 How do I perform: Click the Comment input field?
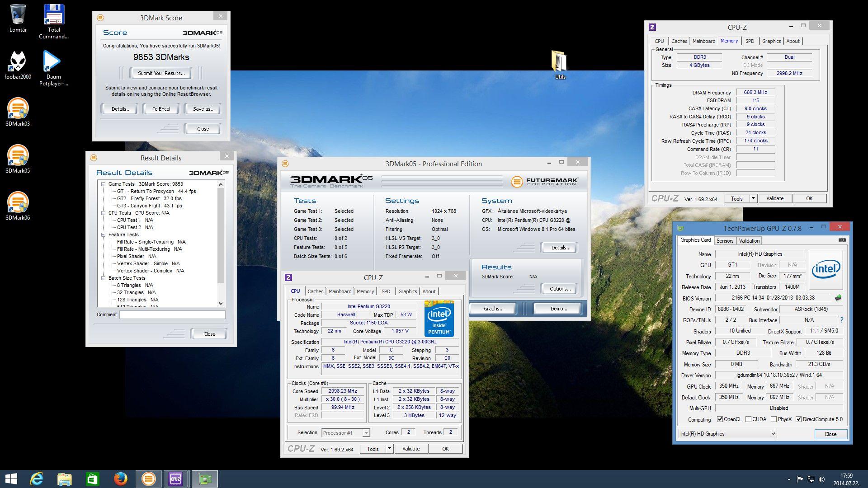(x=172, y=314)
